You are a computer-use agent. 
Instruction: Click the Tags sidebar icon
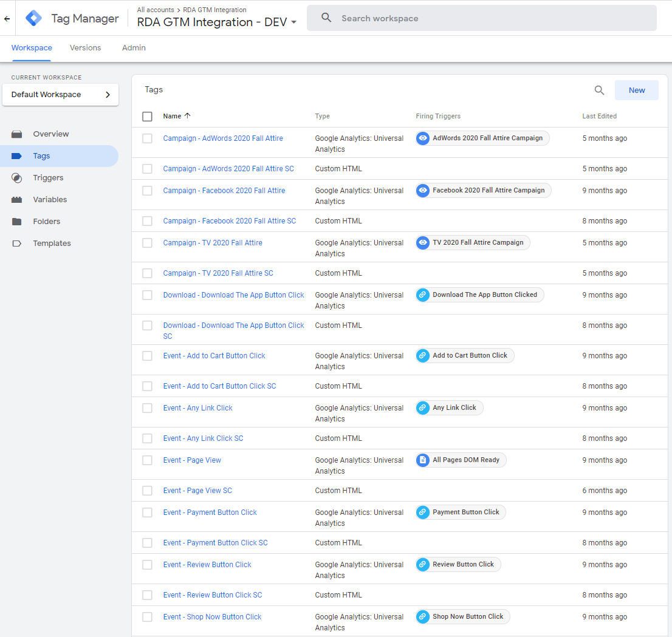[17, 156]
